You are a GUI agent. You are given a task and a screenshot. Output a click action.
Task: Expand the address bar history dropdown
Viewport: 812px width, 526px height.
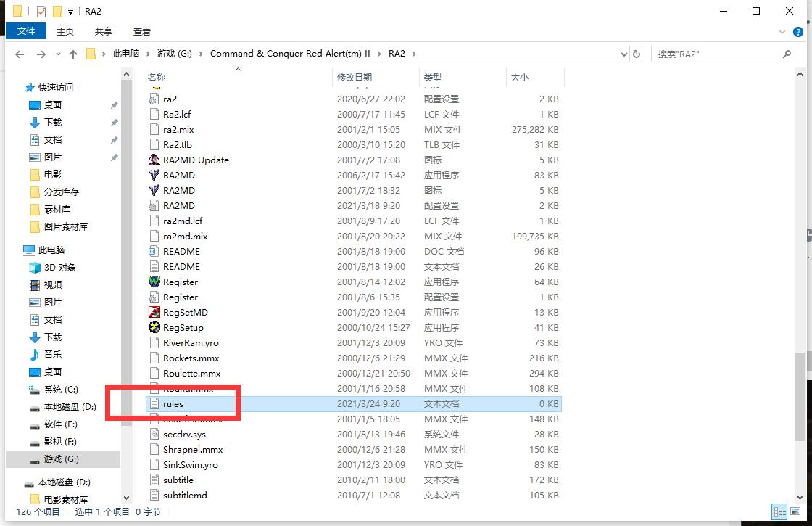click(623, 54)
